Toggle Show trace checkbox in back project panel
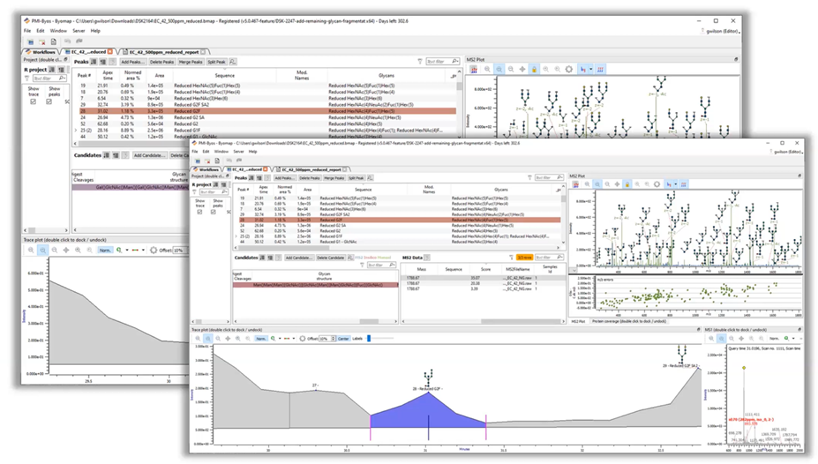The height and width of the screenshot is (464, 818). click(33, 102)
